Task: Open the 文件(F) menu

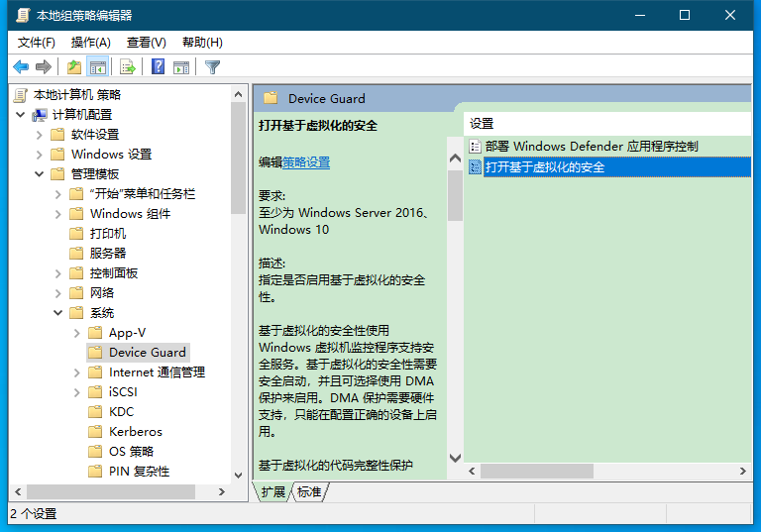Action: (x=37, y=43)
